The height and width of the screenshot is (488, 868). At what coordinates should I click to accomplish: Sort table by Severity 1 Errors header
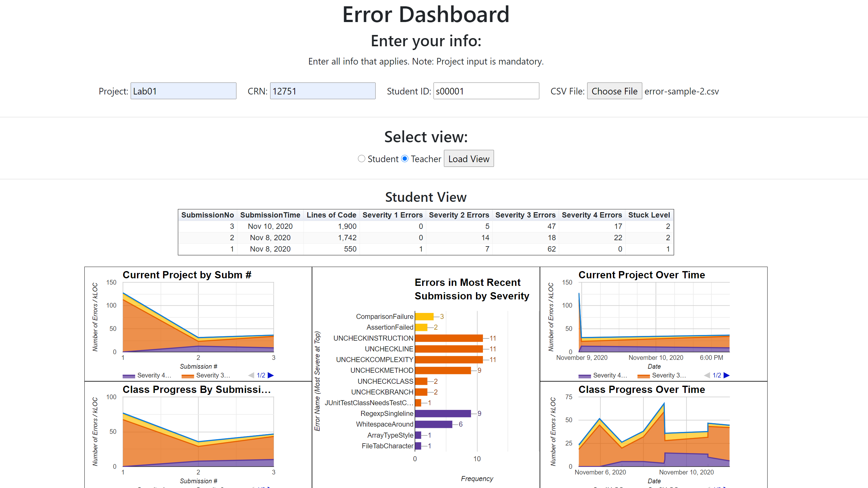click(x=392, y=215)
